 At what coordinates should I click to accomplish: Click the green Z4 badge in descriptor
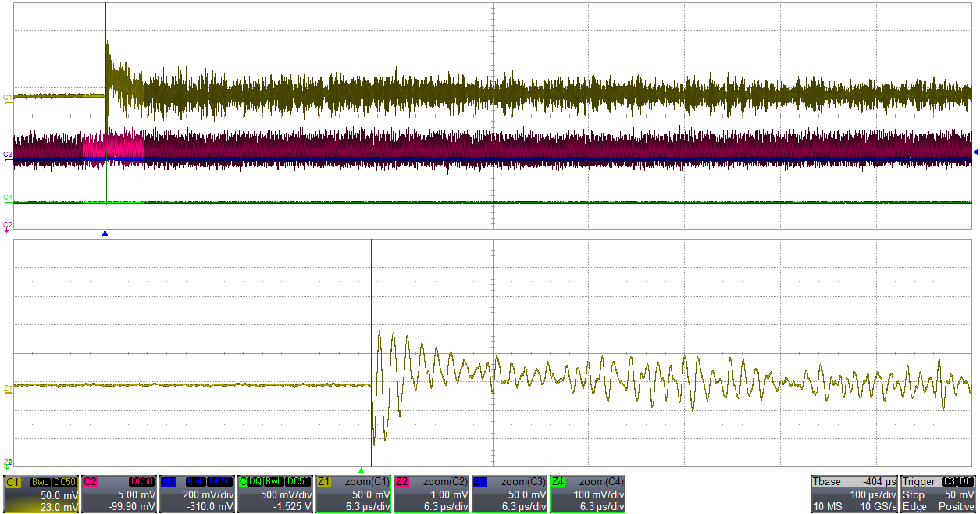(x=558, y=483)
